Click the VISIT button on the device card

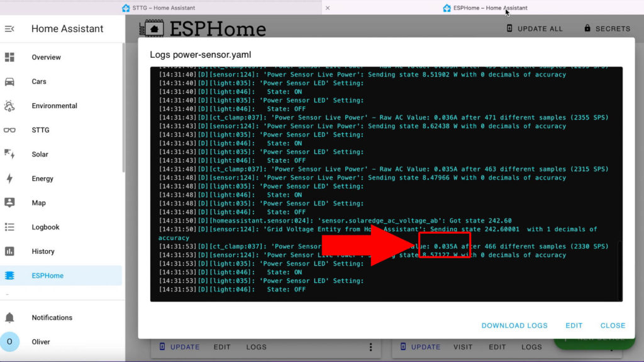pos(463,347)
